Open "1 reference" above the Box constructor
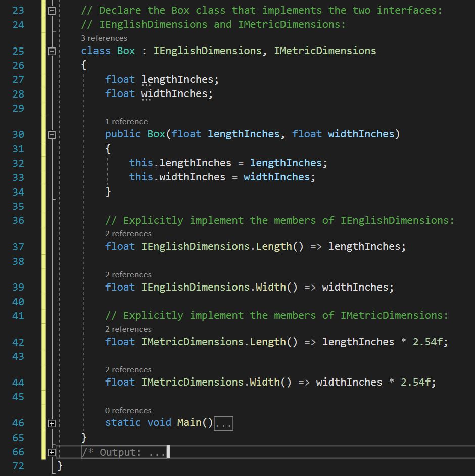Screen dimensions: 475x476 (126, 121)
